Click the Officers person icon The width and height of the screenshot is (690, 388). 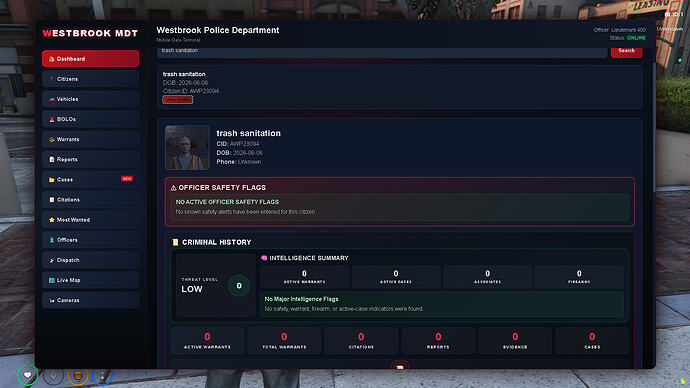tap(51, 240)
